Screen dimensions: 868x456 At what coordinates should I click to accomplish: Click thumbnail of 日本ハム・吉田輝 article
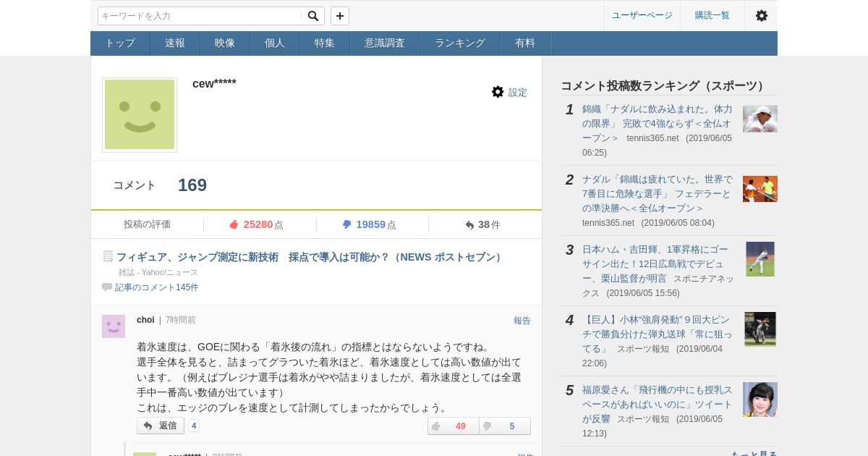(760, 259)
